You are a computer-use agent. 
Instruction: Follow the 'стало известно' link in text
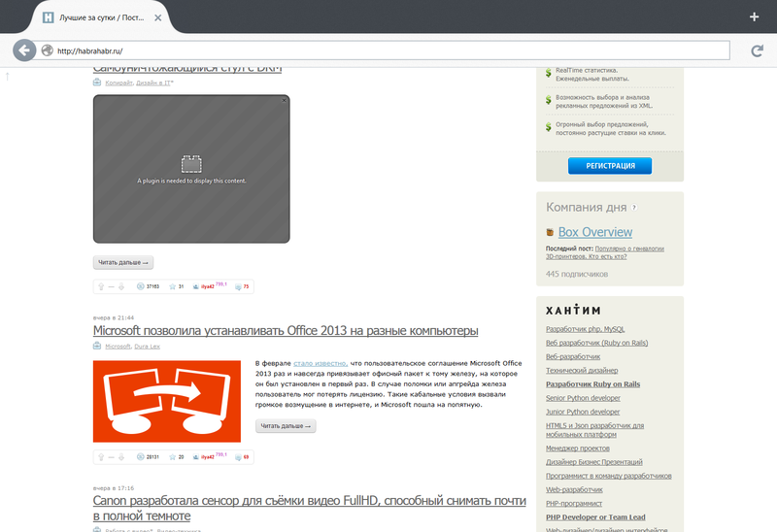(x=321, y=363)
